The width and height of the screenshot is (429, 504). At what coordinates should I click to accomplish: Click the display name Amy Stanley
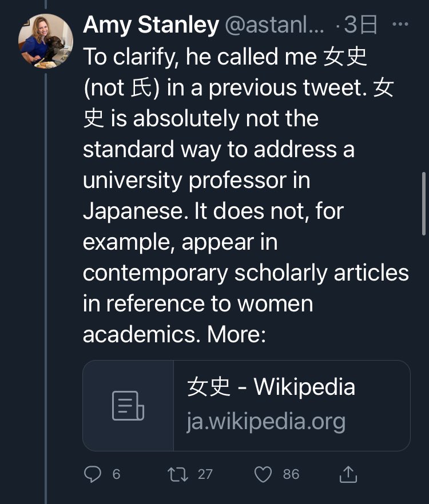tap(151, 25)
